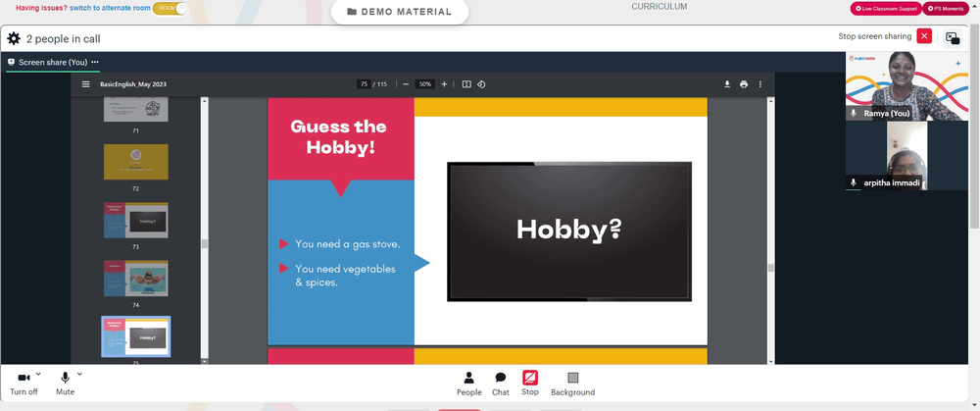
Task: Toggle the PDF sidebar hamburger menu
Action: 85,84
